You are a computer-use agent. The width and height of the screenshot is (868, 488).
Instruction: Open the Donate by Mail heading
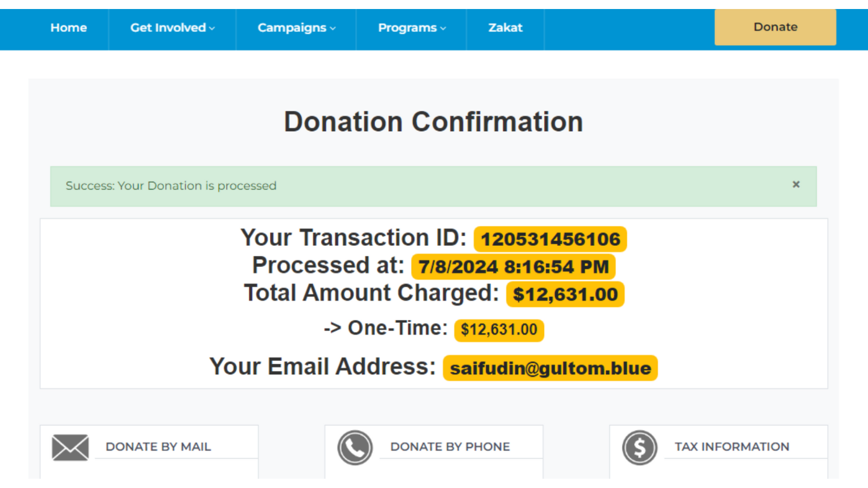pos(158,446)
